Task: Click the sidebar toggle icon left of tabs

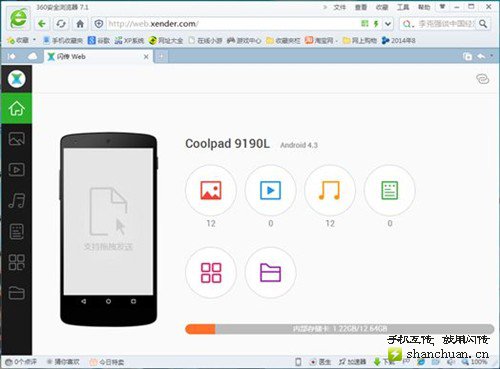Action: 12,56
